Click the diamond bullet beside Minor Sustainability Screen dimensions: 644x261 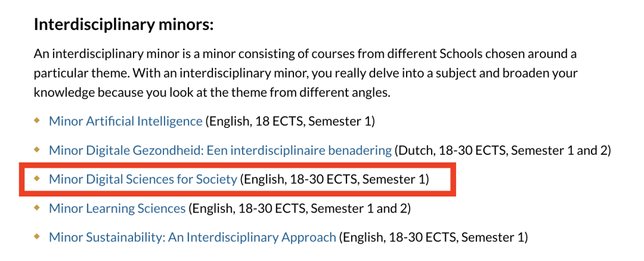[37, 237]
